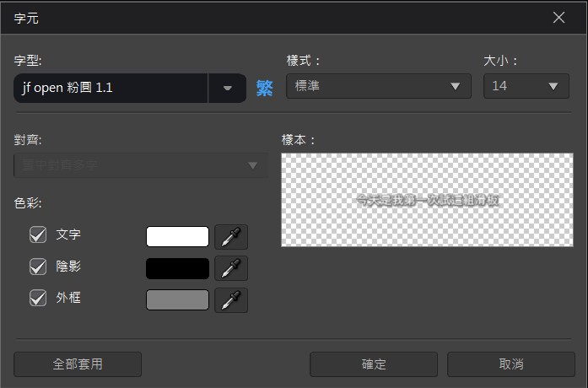
Task: Click the font name field jf open 粉圓 1.1
Action: pos(111,88)
